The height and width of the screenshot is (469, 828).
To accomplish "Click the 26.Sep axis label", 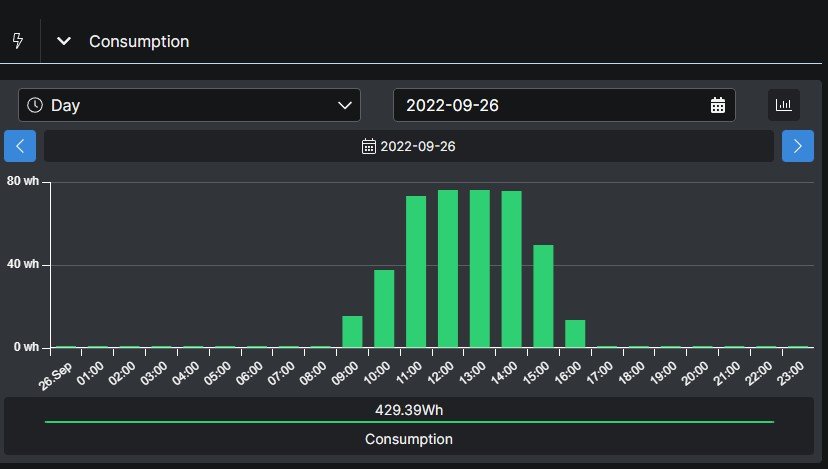I will (55, 377).
